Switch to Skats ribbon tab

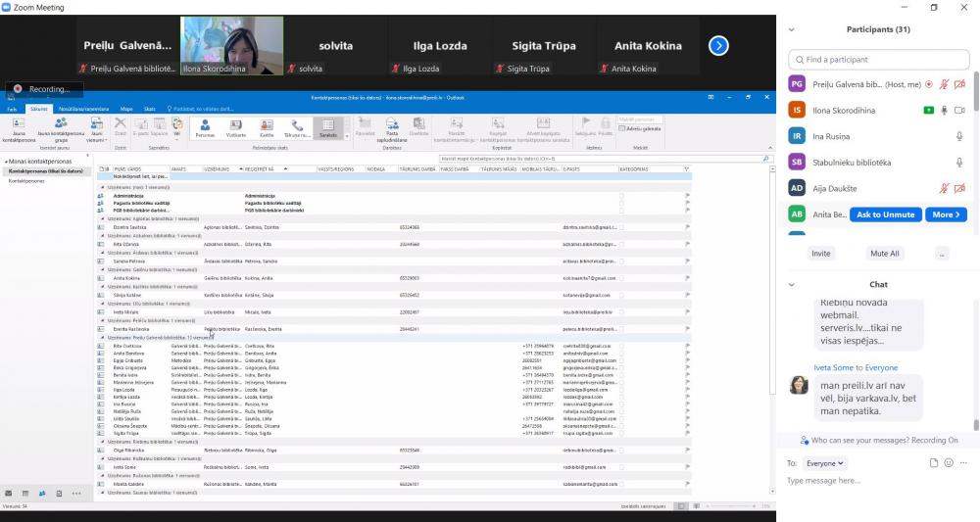coord(149,109)
